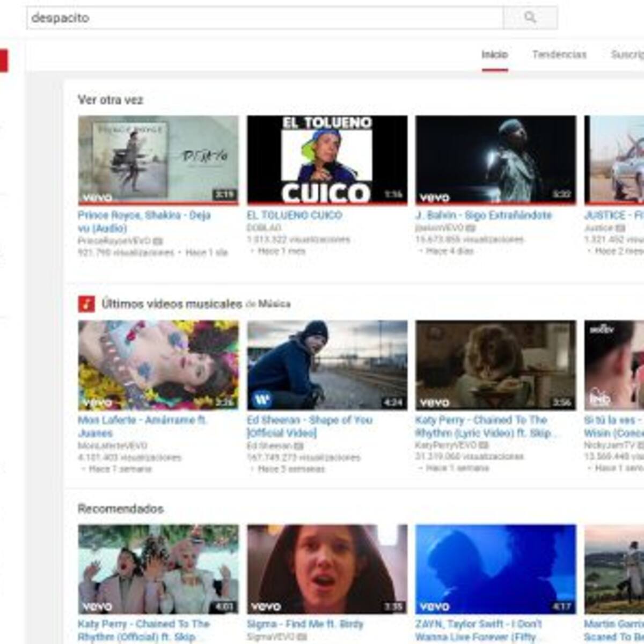
Task: Click the Warner logo on Ed Sheeran thumbnail
Action: pos(262,400)
